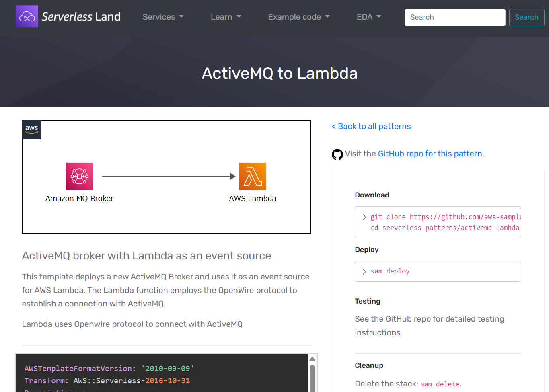This screenshot has width=549, height=392.
Task: Click the GitHub octocat icon
Action: (337, 154)
